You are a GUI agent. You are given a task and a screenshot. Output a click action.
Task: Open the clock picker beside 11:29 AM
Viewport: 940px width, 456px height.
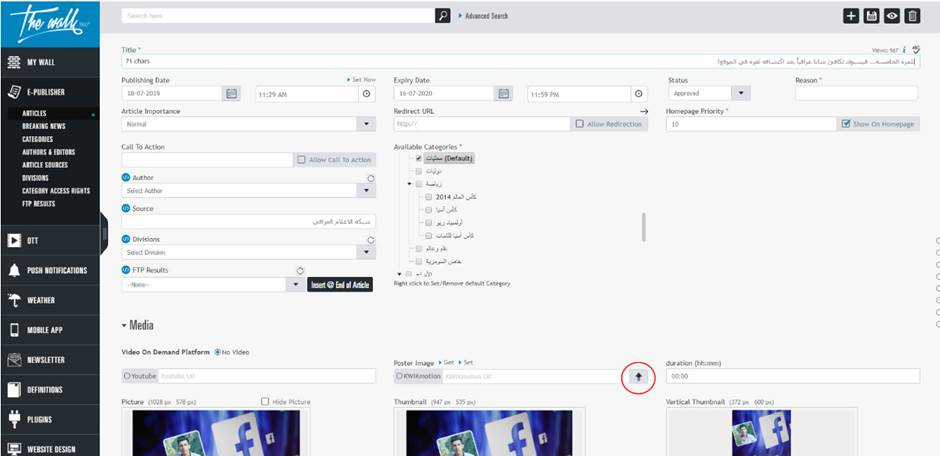(367, 94)
